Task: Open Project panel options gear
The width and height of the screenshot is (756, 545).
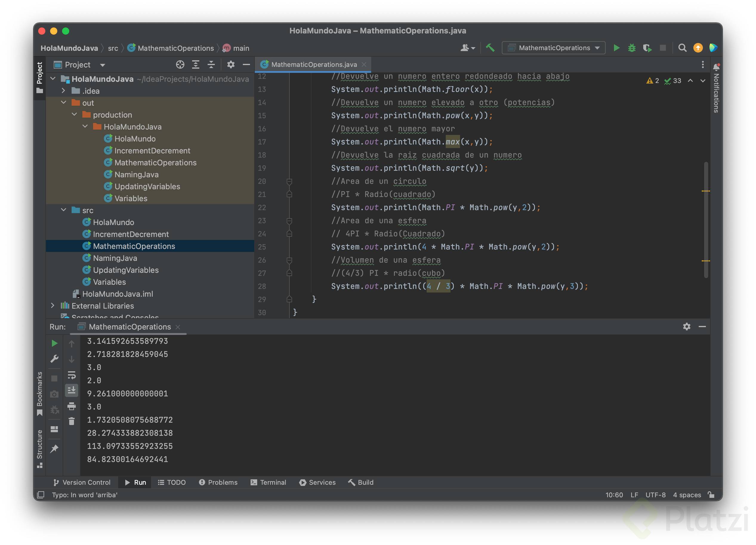Action: 231,65
